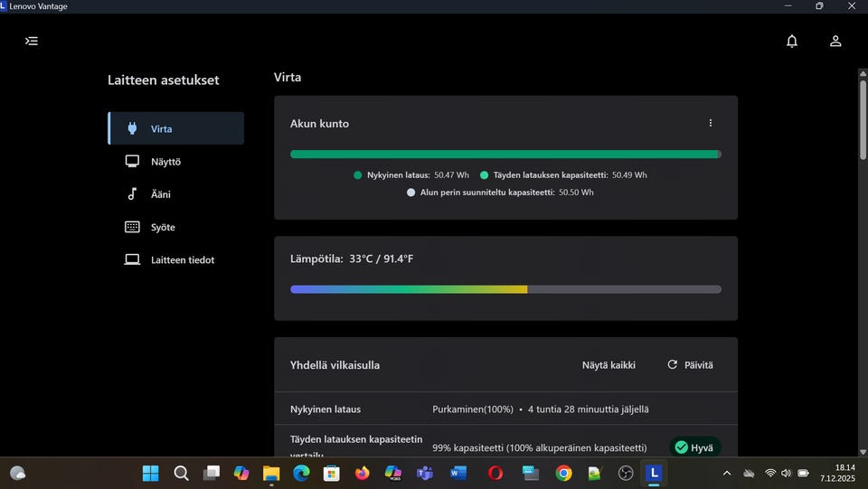This screenshot has height=489, width=868.
Task: Click scrollbar up arrow
Action: 863,73
